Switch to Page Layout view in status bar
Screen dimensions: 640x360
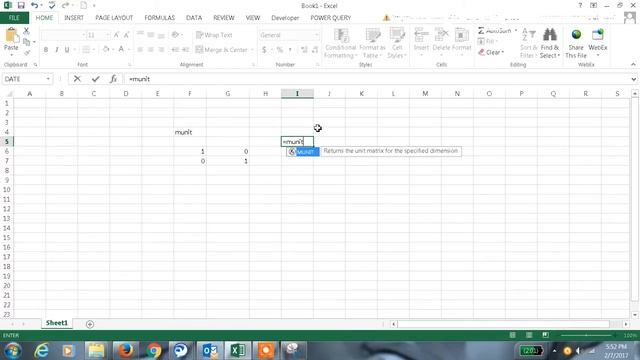tap(529, 335)
